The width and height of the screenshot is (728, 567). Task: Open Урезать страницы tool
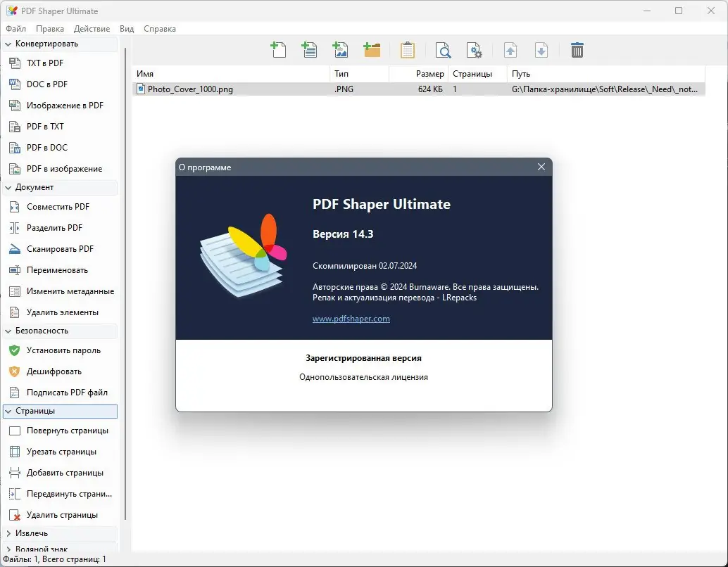(x=60, y=452)
